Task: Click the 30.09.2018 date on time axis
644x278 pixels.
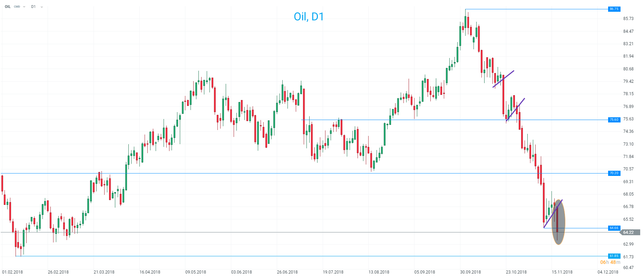Action: coord(470,272)
